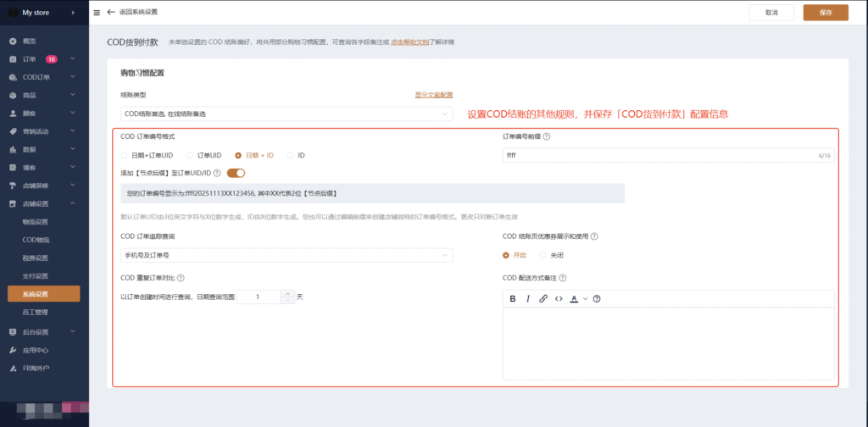Click the Bold icon in the editor toolbar
The width and height of the screenshot is (868, 427).
(x=513, y=299)
